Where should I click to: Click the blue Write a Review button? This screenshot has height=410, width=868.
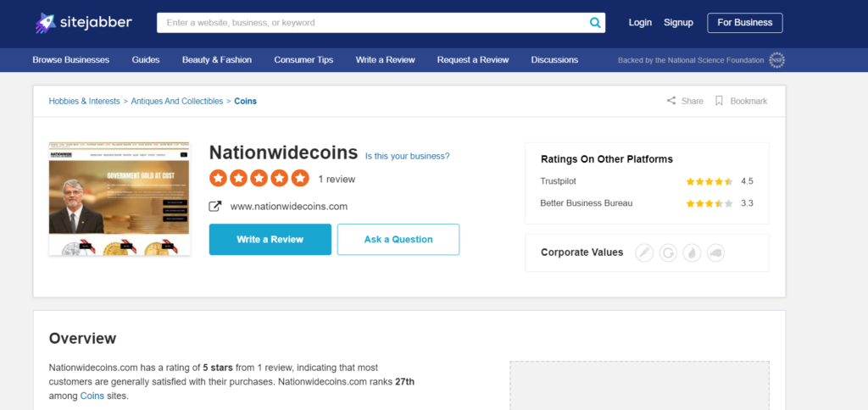270,240
